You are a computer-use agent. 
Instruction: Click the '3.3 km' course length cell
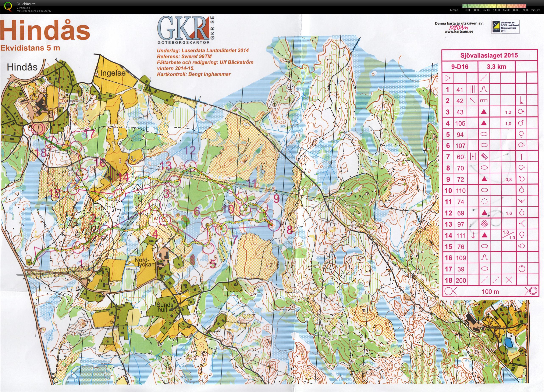tap(496, 67)
